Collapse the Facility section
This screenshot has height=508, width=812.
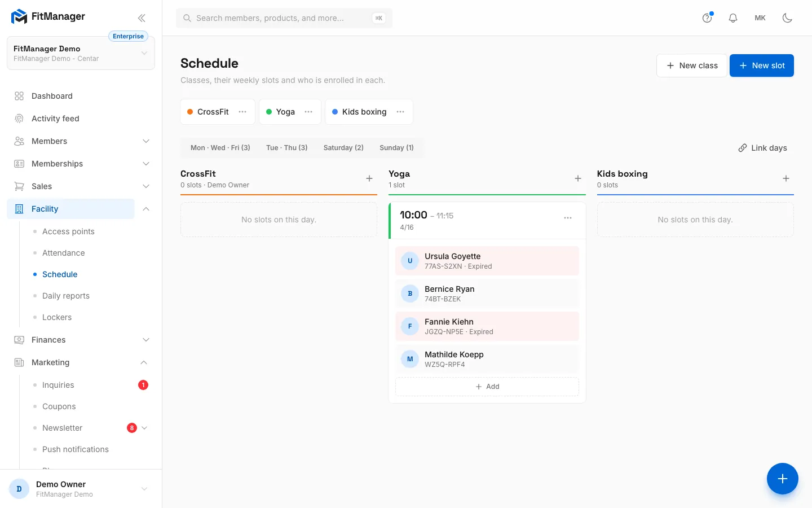click(x=146, y=209)
